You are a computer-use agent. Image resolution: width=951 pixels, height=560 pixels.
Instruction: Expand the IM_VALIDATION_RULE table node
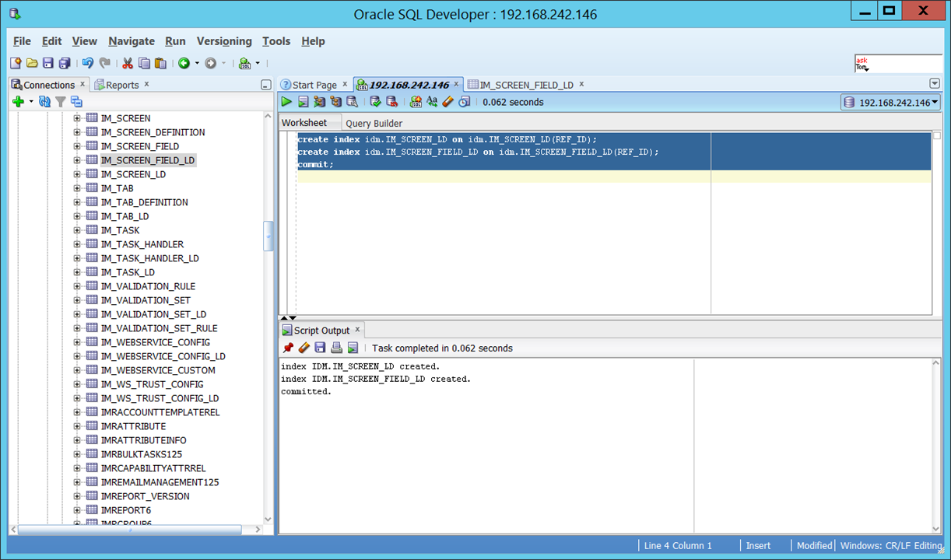[x=77, y=286]
